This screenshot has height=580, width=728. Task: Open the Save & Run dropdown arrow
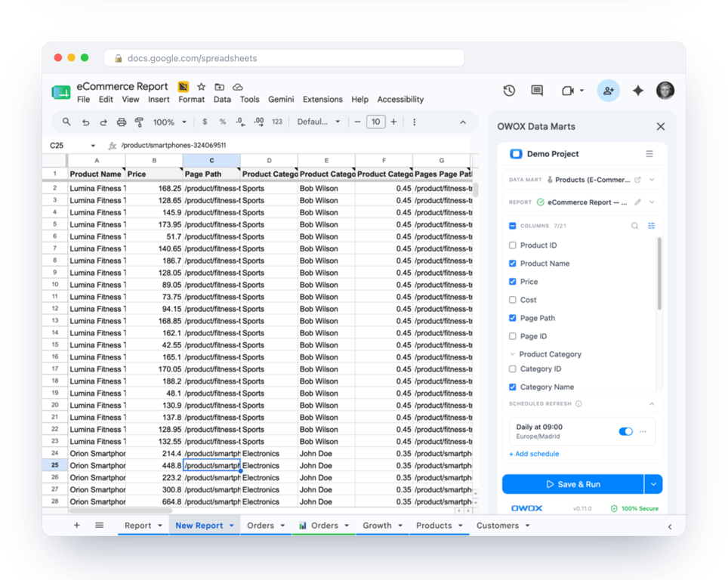click(x=653, y=484)
